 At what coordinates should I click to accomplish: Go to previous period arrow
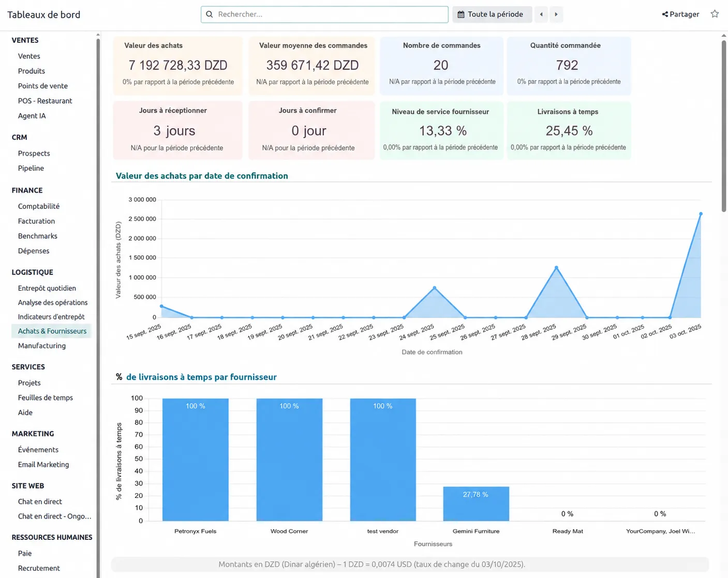(541, 14)
